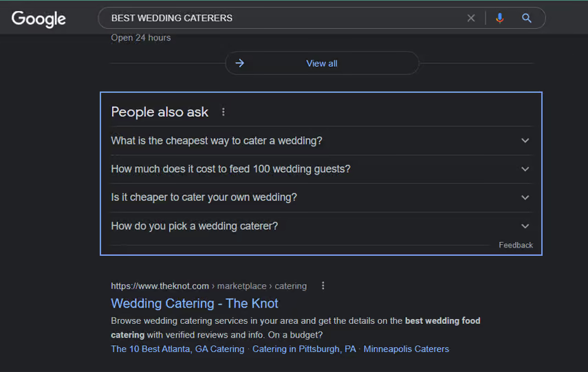Click the magnifying glass search icon
Image resolution: width=588 pixels, height=372 pixels.
[527, 18]
